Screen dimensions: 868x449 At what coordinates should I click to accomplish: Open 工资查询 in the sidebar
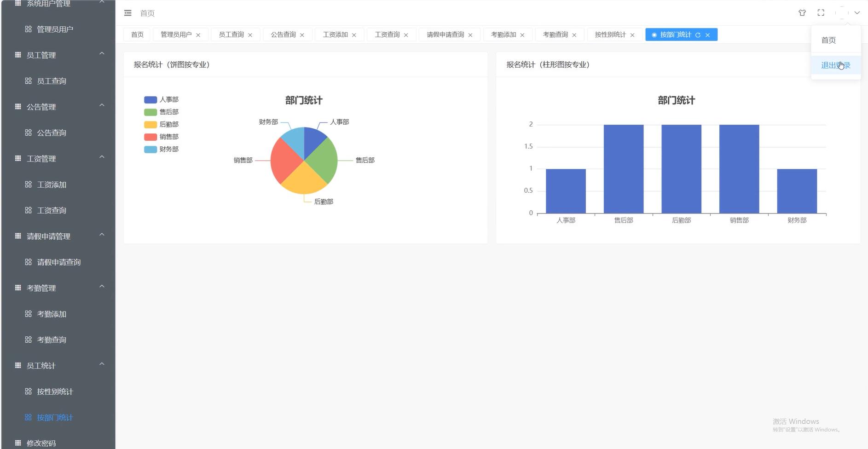tap(58, 210)
